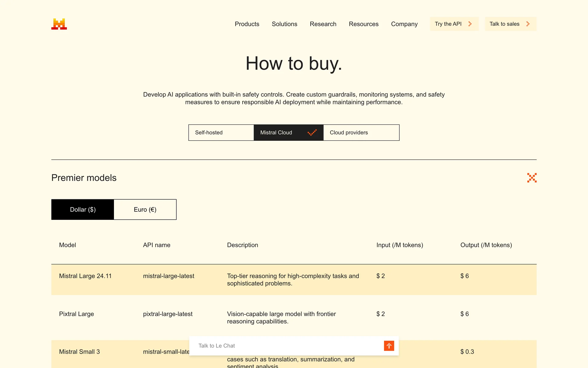
Task: Collapse Premier models with the X icon
Action: (x=532, y=178)
